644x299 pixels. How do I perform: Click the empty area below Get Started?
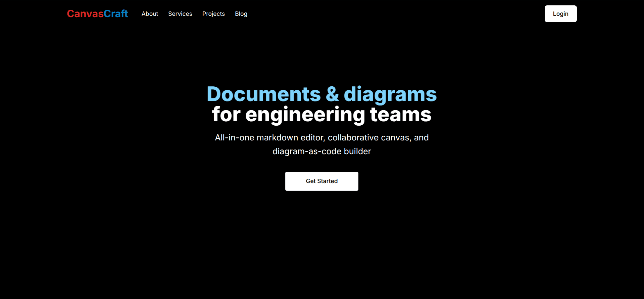click(321, 242)
